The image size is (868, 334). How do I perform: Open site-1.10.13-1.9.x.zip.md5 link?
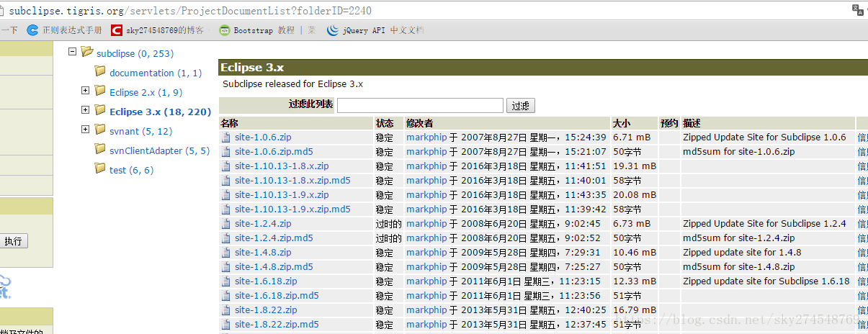pos(292,209)
